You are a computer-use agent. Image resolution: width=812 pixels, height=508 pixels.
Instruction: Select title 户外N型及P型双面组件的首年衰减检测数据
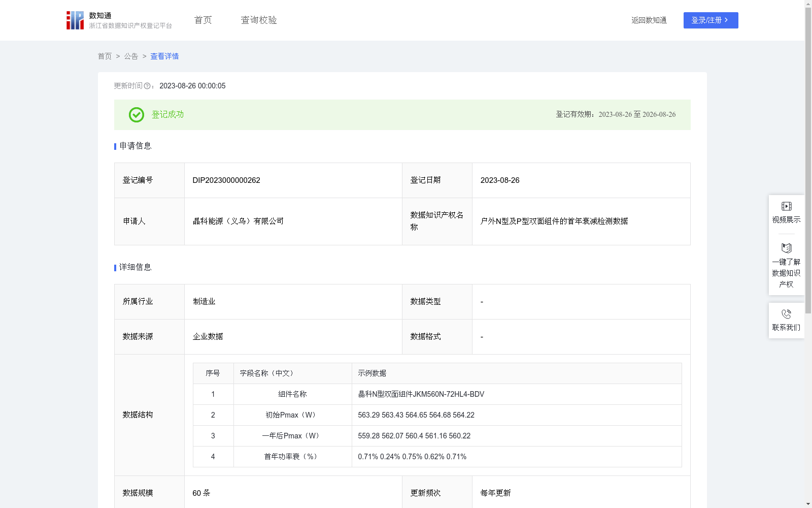pos(554,221)
